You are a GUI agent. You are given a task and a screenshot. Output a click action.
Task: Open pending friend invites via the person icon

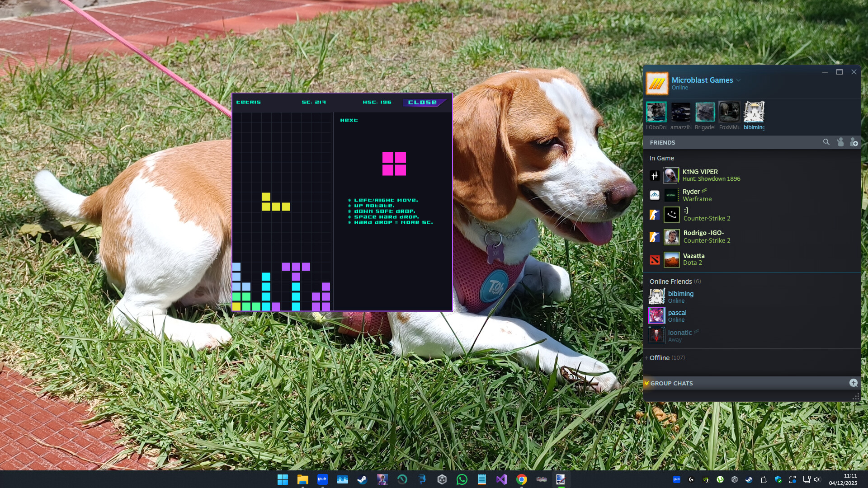coord(840,142)
